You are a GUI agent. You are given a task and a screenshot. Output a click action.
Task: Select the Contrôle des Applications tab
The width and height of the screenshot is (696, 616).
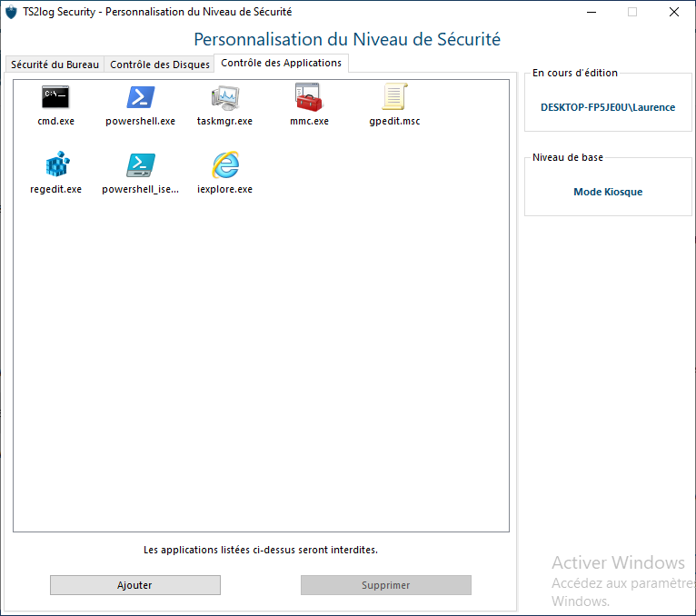point(282,63)
